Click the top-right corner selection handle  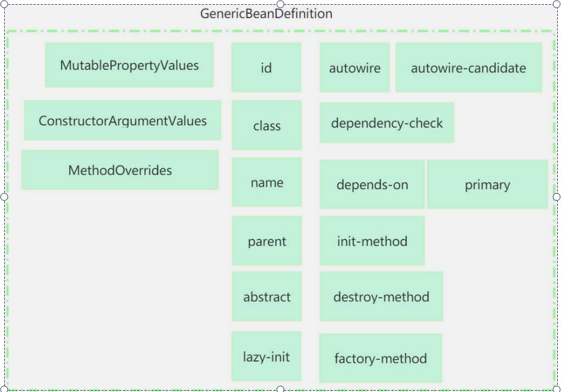556,4
